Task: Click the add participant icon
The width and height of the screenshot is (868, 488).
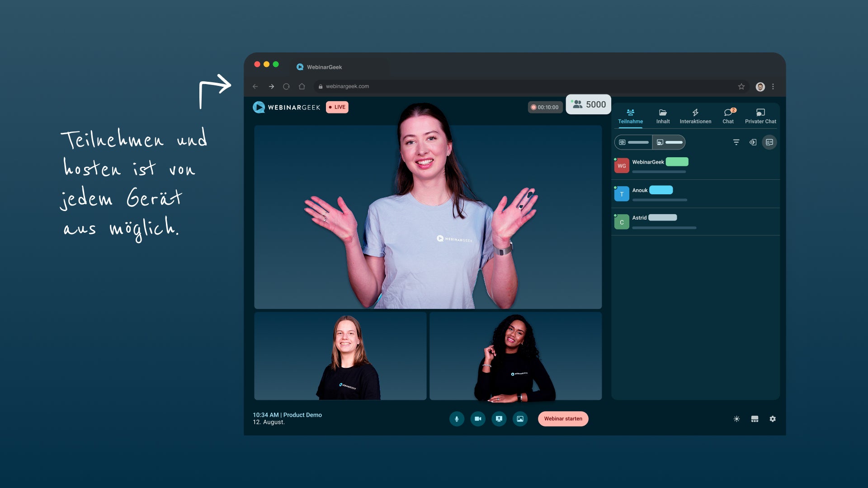Action: click(x=769, y=142)
